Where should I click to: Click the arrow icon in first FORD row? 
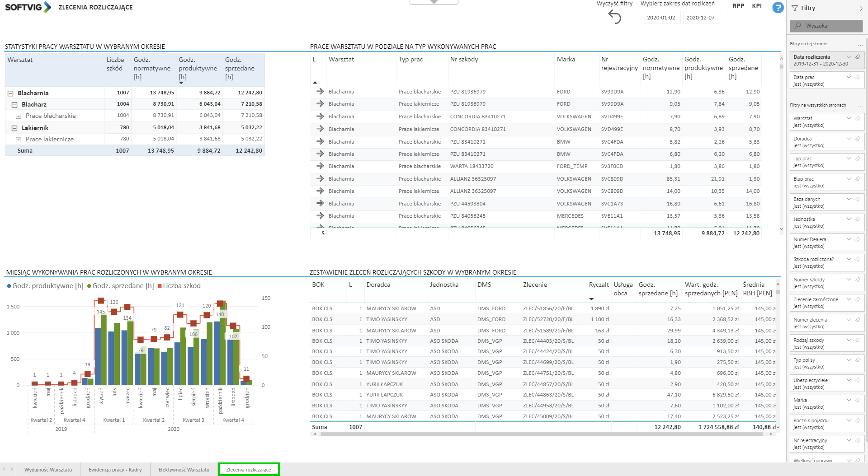[x=320, y=92]
